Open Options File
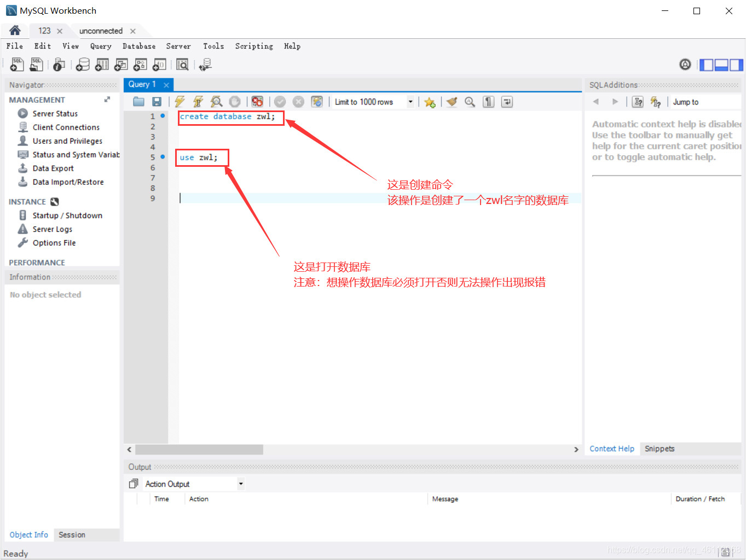The width and height of the screenshot is (746, 560). point(54,243)
